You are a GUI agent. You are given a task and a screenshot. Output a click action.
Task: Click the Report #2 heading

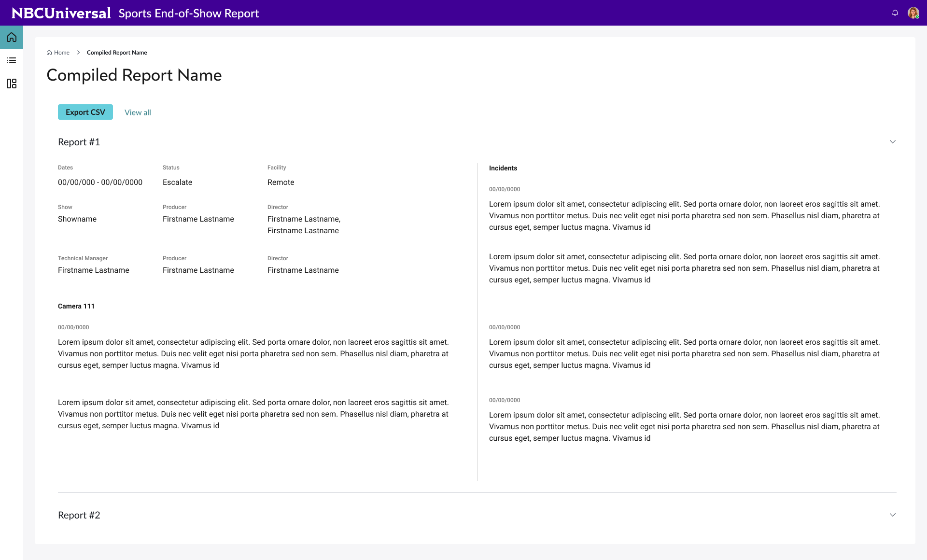pyautogui.click(x=79, y=515)
